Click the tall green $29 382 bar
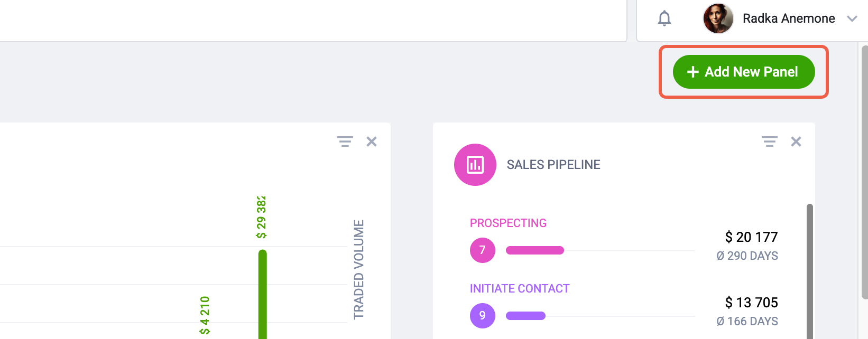This screenshot has width=868, height=339. pyautogui.click(x=263, y=294)
